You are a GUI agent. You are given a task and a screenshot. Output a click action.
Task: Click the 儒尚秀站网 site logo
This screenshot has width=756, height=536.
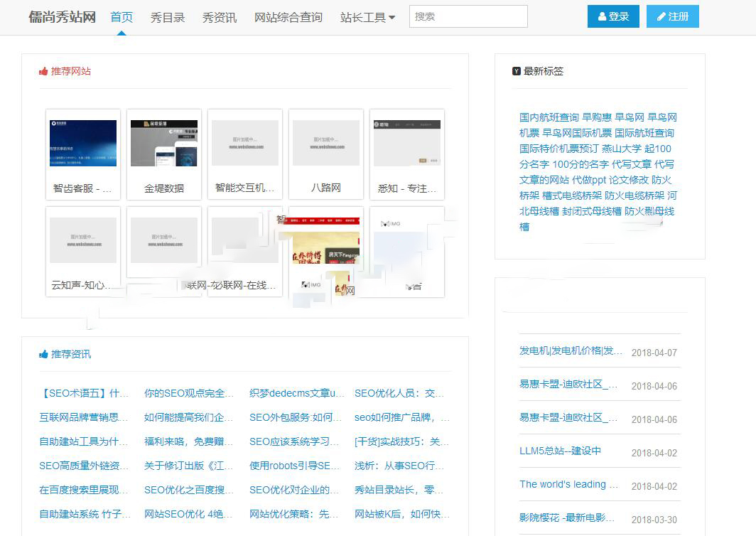[x=63, y=17]
